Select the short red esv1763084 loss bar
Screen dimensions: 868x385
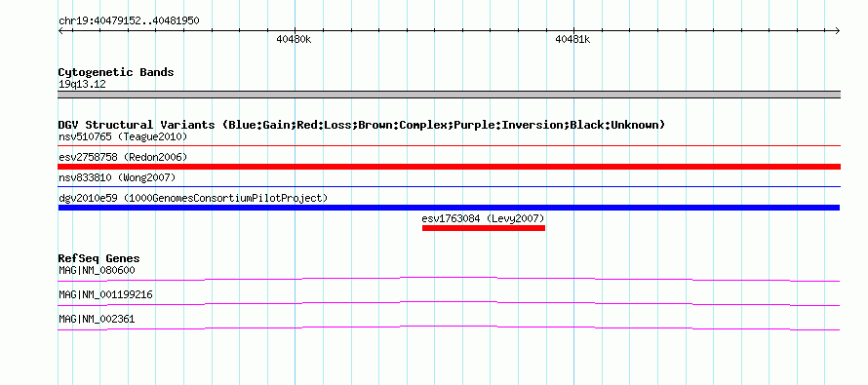[484, 228]
